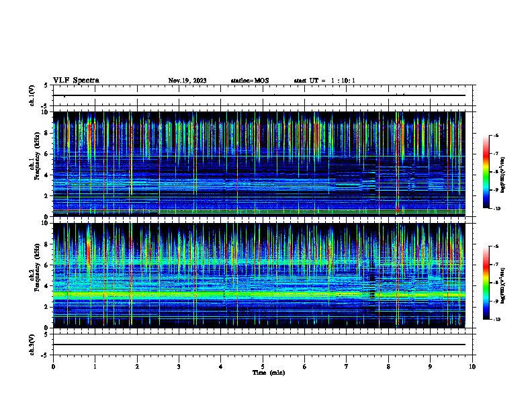Click the ch.2 colorbar log(PSD) label
Screen dimensions: 532x411
coord(503,285)
